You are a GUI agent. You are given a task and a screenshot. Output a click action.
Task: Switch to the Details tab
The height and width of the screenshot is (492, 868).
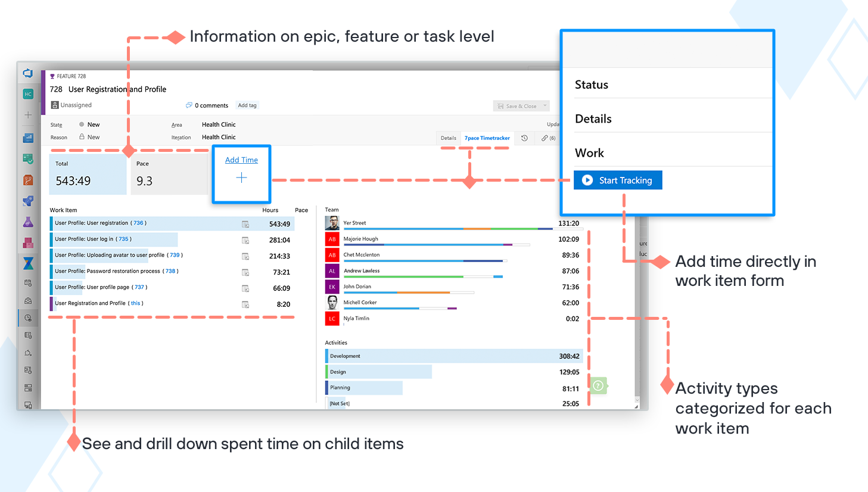coord(448,138)
